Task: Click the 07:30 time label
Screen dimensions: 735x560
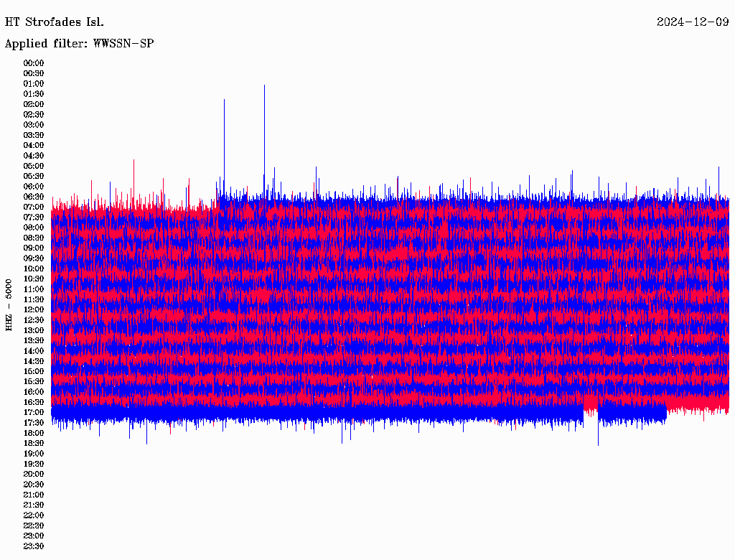Action: coord(34,217)
